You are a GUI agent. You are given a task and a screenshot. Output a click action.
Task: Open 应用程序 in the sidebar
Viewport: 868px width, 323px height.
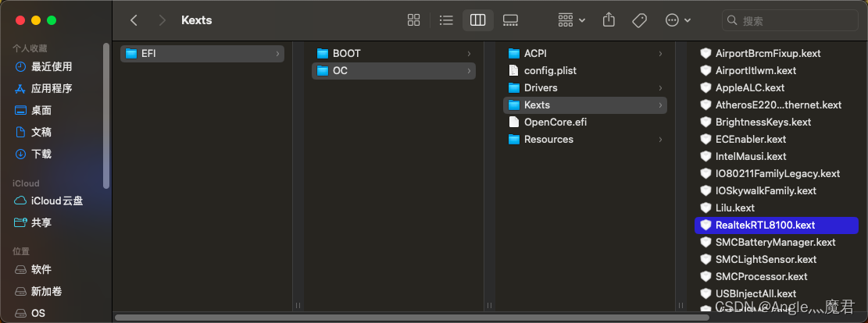[52, 88]
